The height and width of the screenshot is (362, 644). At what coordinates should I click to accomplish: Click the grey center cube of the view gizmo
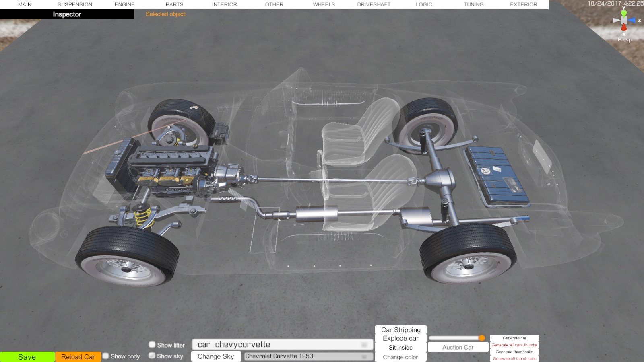click(624, 20)
